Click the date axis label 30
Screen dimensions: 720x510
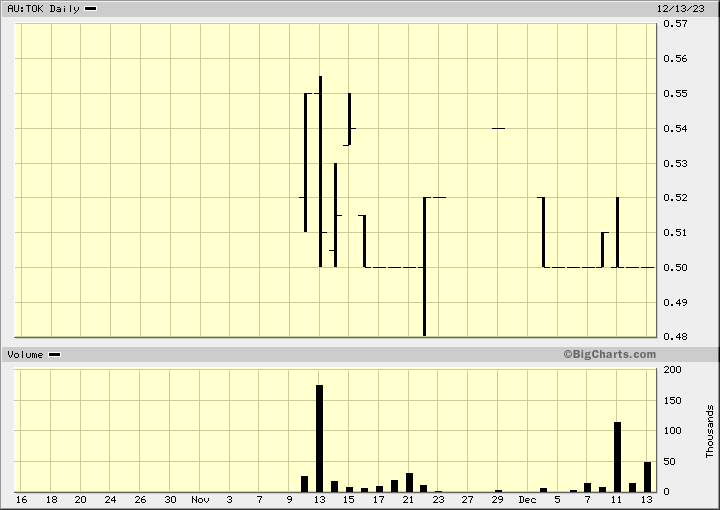coord(170,499)
